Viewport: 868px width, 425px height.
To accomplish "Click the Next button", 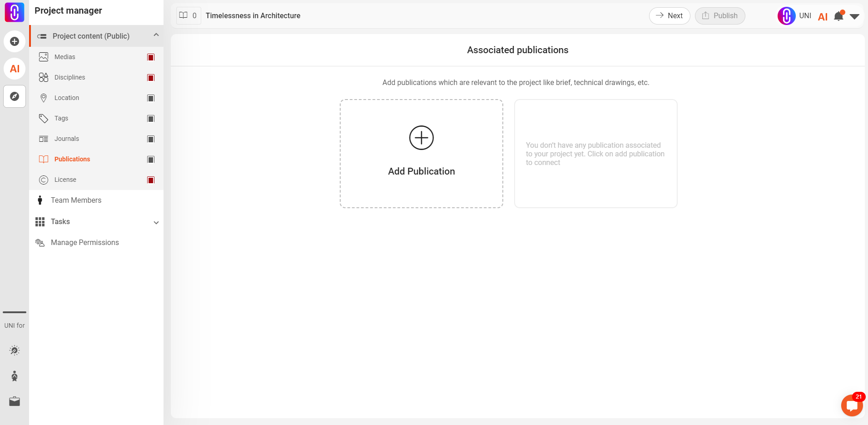I will click(669, 15).
